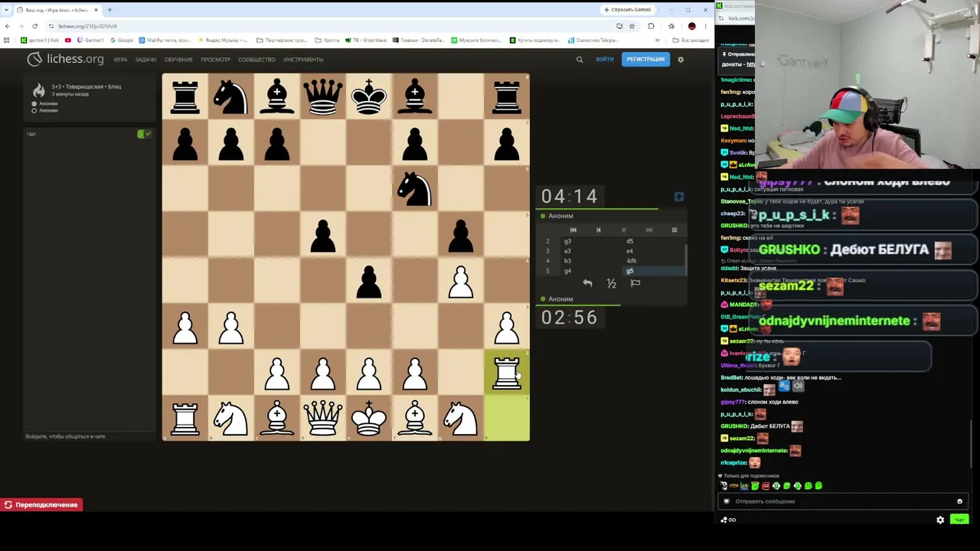Open the ИНСТРУМЕНТЫ menu
Screen dimensions: 980x551
click(303, 60)
